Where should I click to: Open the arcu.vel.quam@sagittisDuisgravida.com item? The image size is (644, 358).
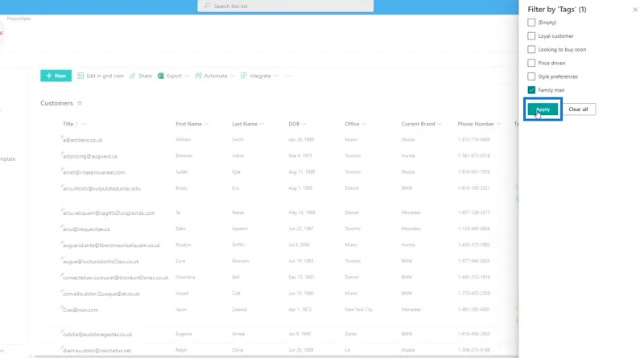coord(109,213)
